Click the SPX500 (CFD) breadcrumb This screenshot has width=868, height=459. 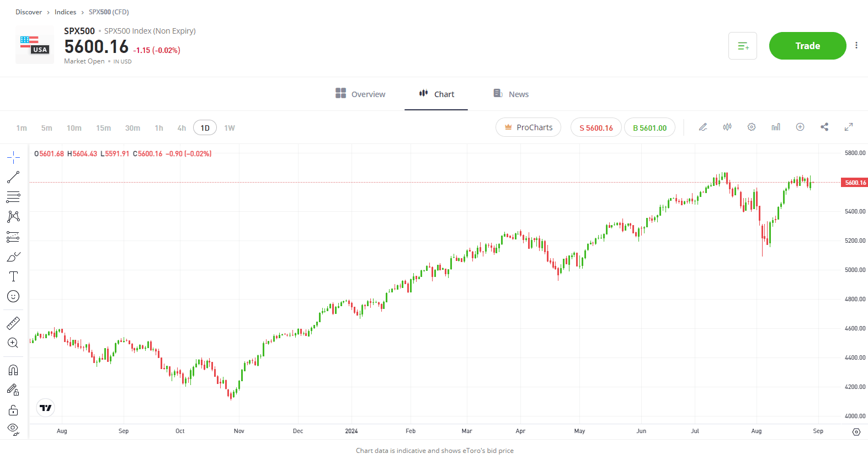109,12
